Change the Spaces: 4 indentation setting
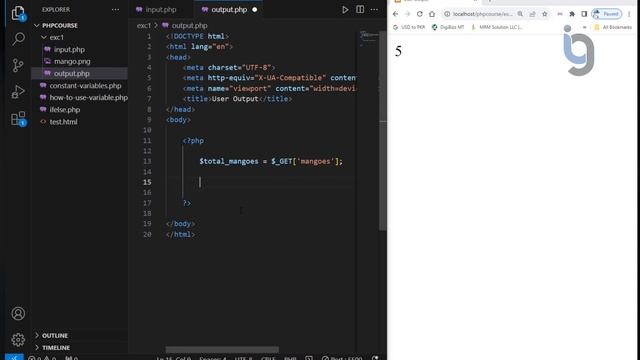Viewport: 640px width, 360px height. click(213, 358)
